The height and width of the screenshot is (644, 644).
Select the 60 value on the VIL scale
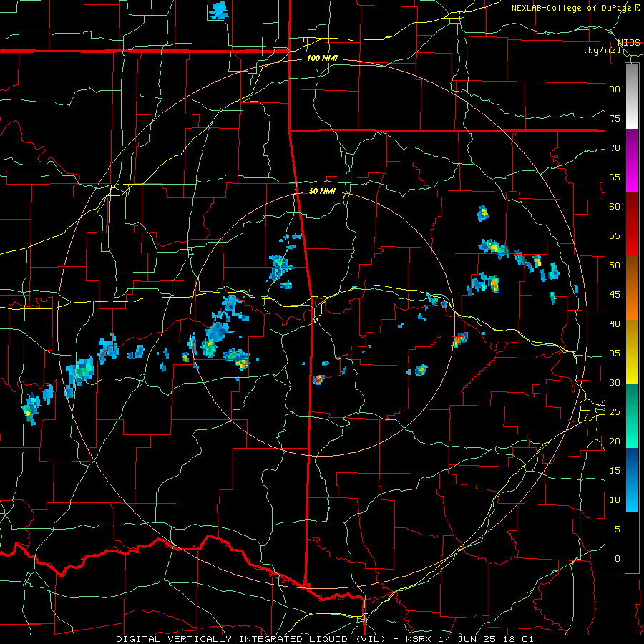tap(615, 207)
